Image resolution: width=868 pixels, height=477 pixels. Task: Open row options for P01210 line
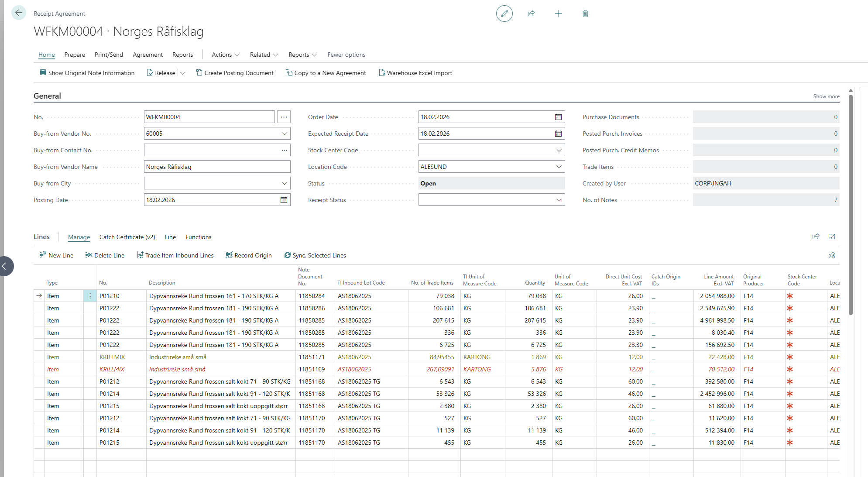point(90,296)
